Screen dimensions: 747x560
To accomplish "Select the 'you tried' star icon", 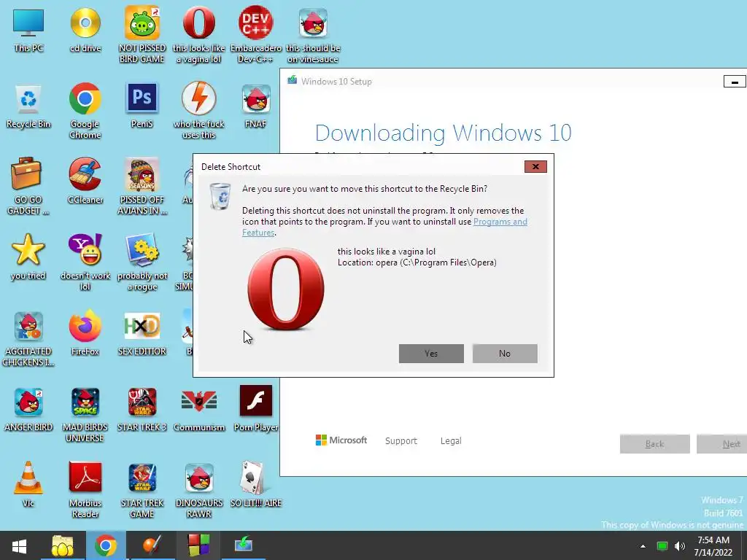I will 28,257.
